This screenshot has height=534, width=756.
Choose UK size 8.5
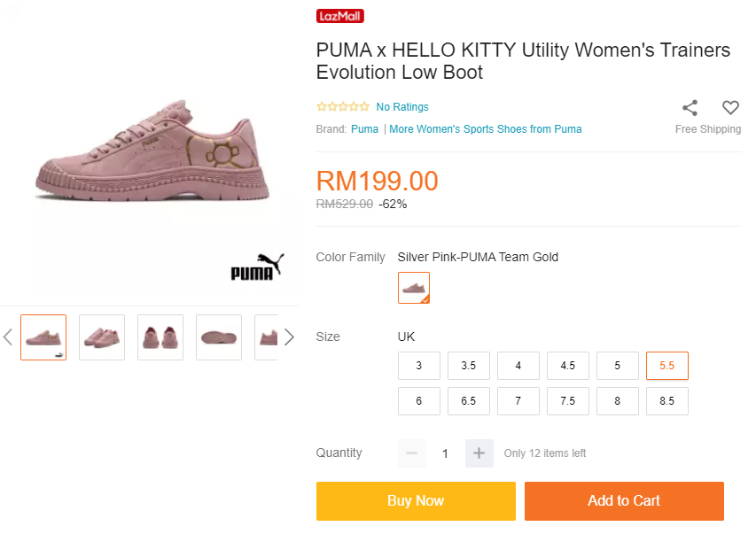coord(666,401)
